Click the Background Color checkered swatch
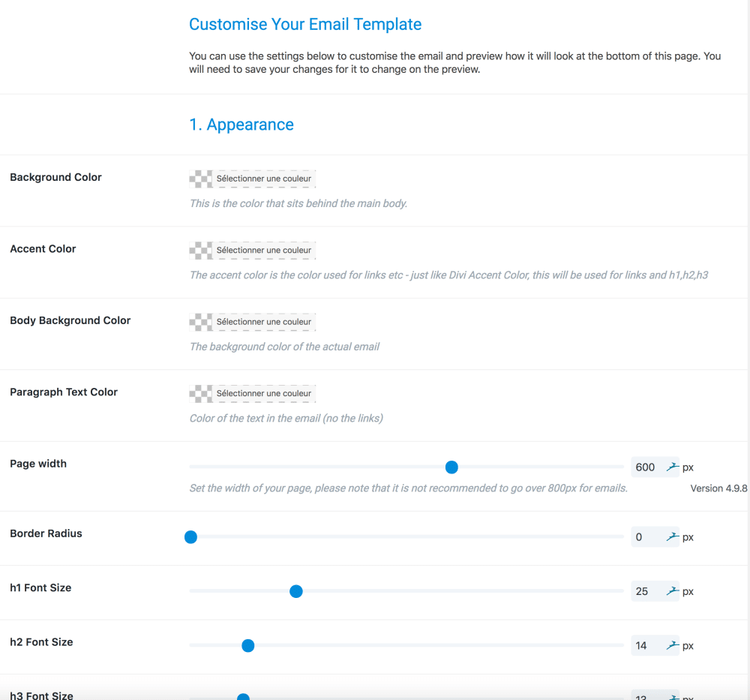The image size is (750, 700). 201,179
